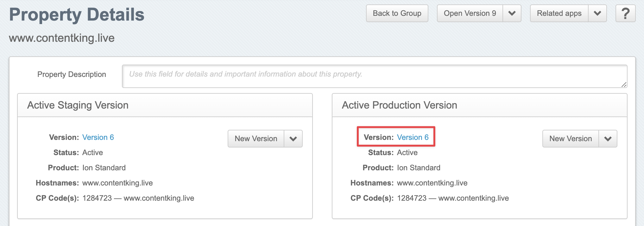The height and width of the screenshot is (226, 644).
Task: Select Ion Standard product in production panel
Action: [x=419, y=168]
